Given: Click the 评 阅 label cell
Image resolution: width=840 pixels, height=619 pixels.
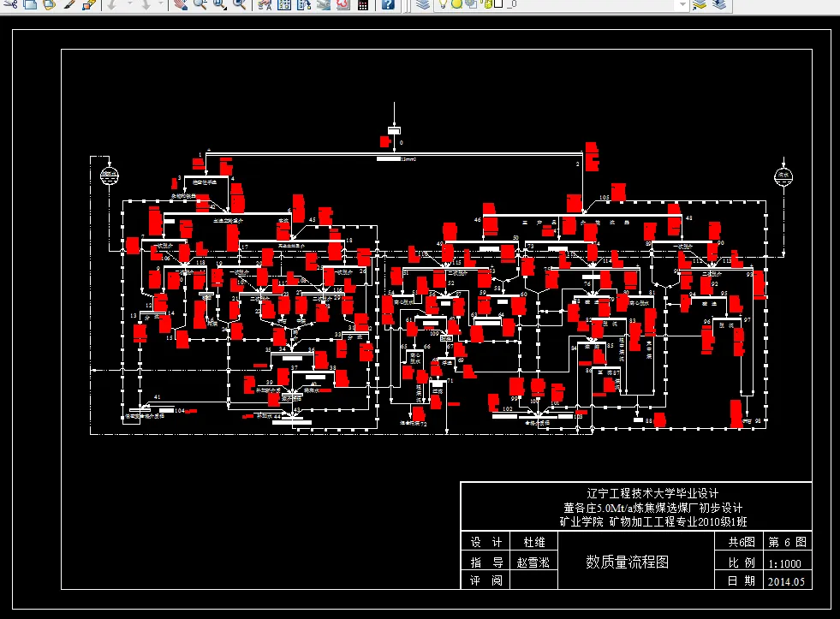Looking at the screenshot, I should coord(486,580).
